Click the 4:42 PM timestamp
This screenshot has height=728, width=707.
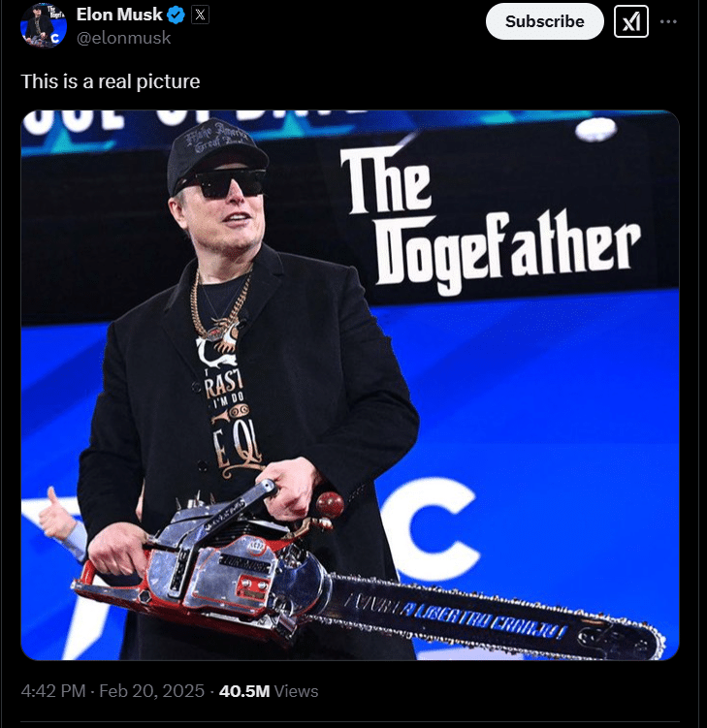click(53, 691)
